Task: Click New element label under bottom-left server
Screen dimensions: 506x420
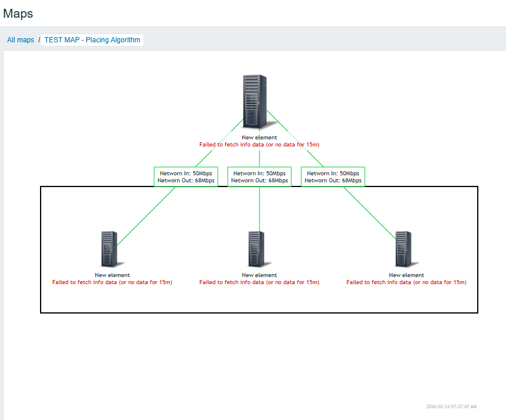Action: pos(112,275)
